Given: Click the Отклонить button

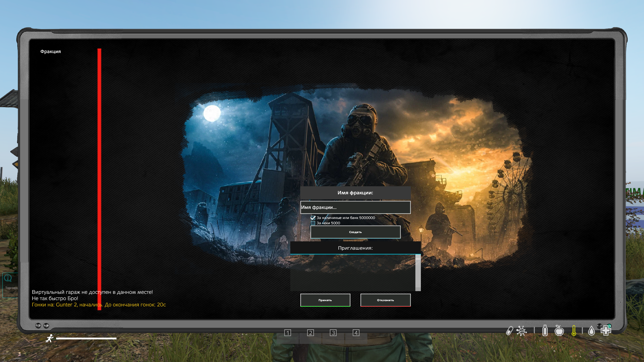Looking at the screenshot, I should (x=385, y=300).
